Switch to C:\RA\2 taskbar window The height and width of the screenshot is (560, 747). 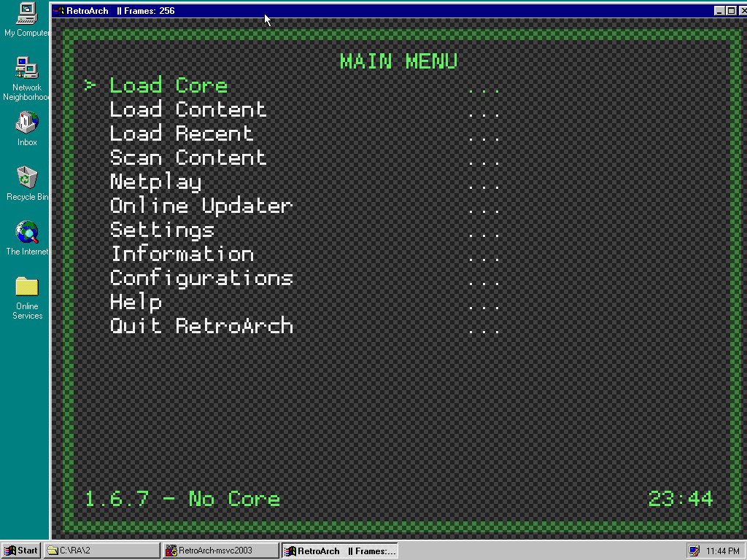click(x=102, y=551)
